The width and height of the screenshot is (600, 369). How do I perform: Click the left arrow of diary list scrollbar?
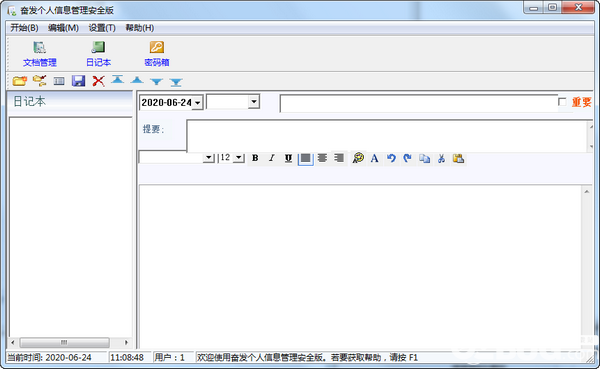coord(13,342)
